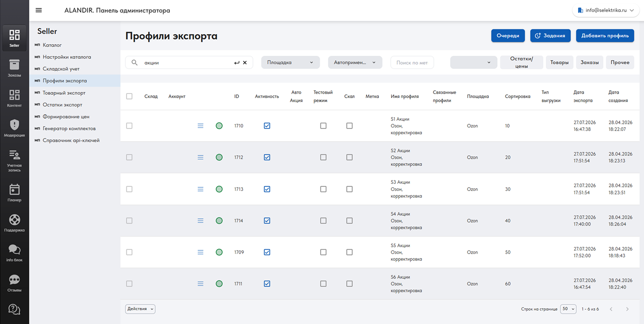The image size is (644, 324).
Task: Filter by Заказы
Action: point(590,62)
